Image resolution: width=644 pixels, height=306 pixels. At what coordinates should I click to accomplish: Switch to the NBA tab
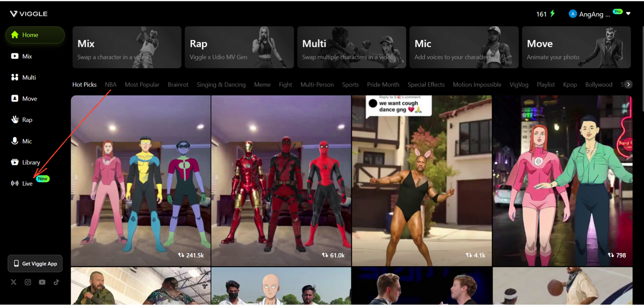[x=111, y=85]
